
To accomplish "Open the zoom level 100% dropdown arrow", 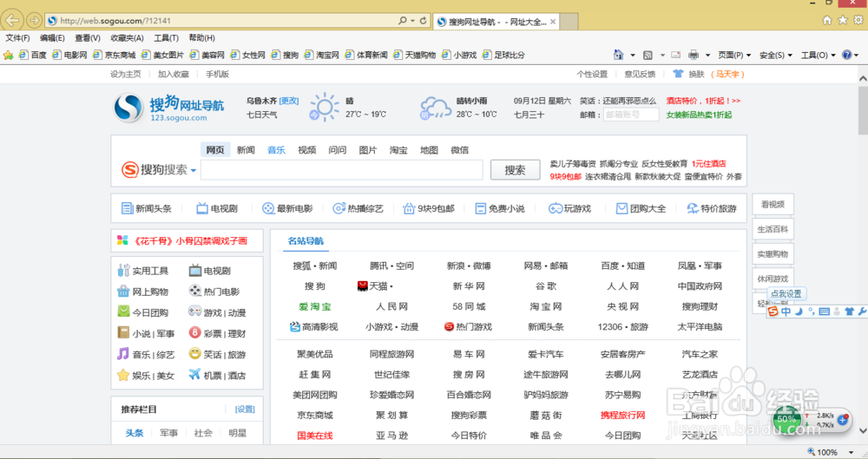I will pyautogui.click(x=852, y=452).
